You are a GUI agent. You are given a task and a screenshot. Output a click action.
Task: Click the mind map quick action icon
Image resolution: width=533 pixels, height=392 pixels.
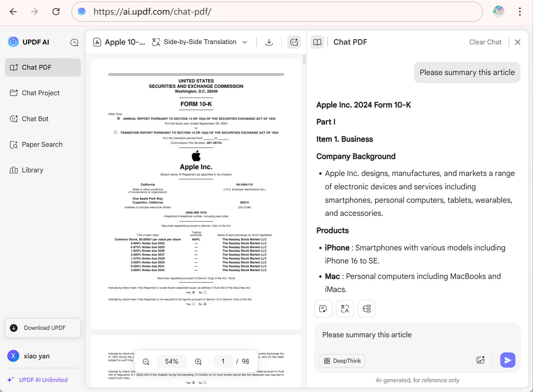(366, 309)
